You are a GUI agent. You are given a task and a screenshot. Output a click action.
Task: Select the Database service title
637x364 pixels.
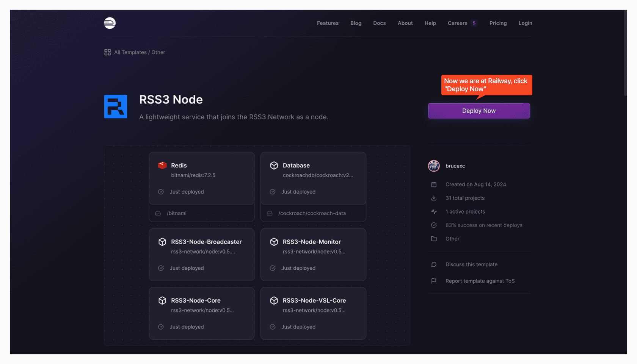pos(296,166)
